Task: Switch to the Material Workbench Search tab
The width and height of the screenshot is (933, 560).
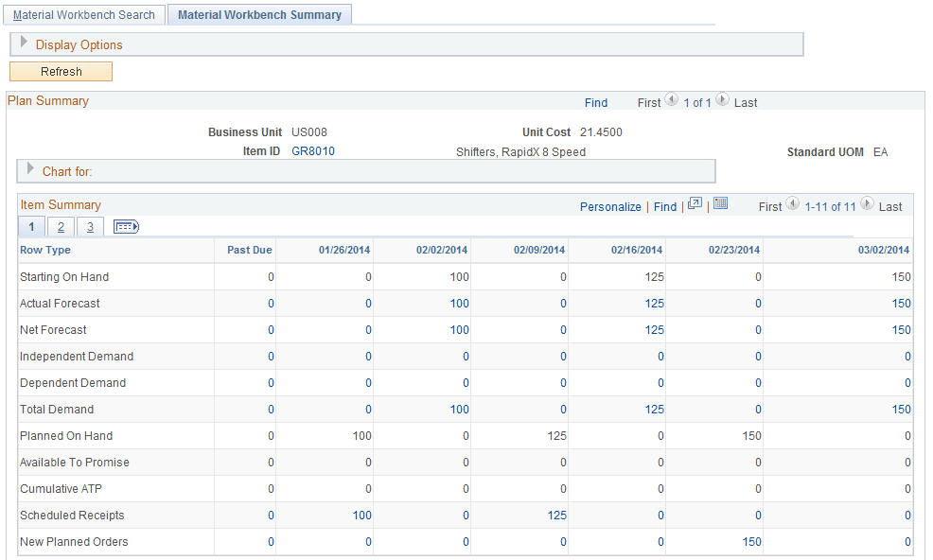Action: click(83, 14)
